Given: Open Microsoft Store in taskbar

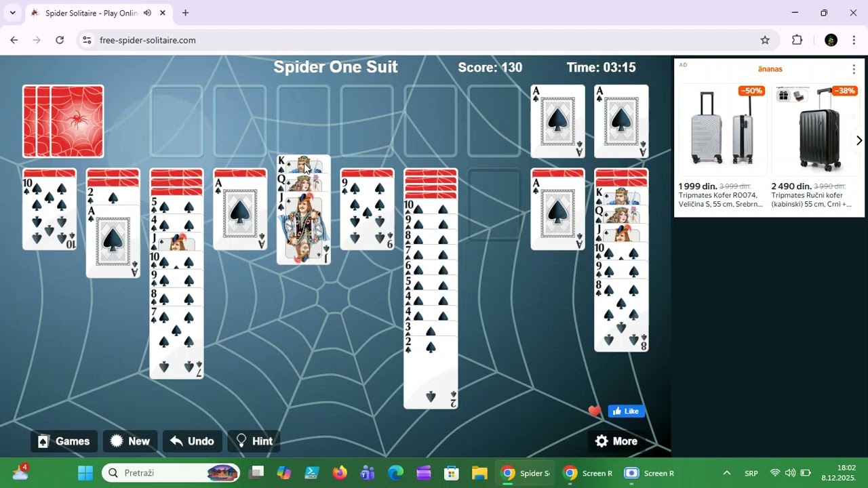Looking at the screenshot, I should pyautogui.click(x=451, y=473).
